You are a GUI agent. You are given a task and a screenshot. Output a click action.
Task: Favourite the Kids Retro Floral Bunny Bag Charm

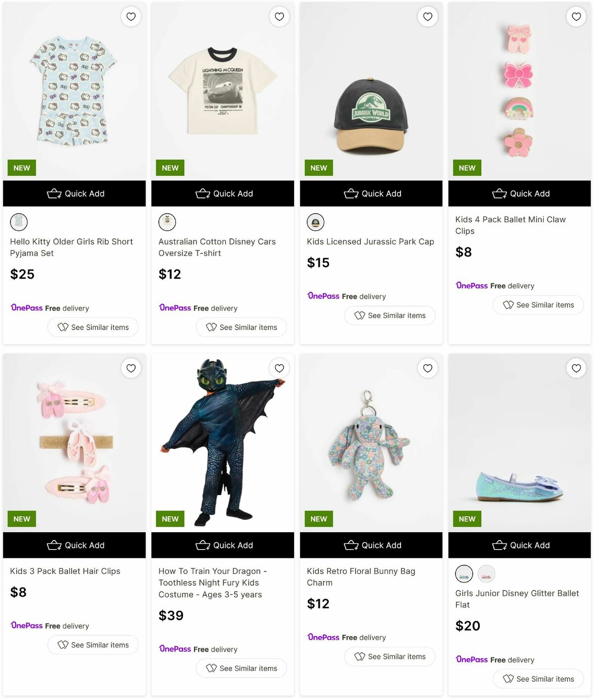pyautogui.click(x=427, y=368)
